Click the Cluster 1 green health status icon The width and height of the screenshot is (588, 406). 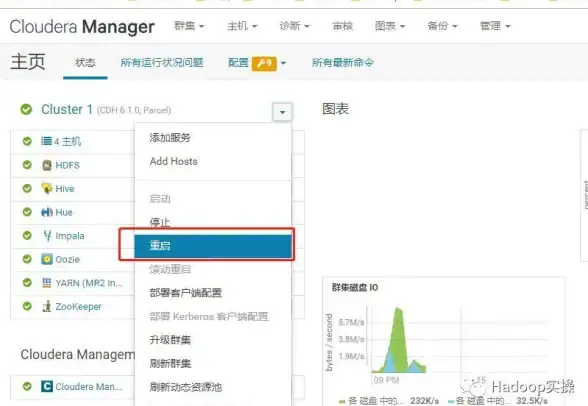[26, 109]
